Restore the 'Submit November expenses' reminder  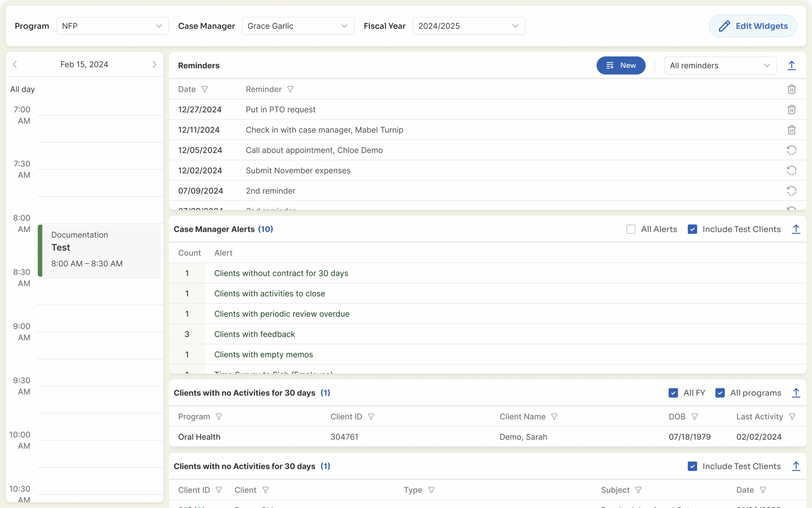click(791, 170)
